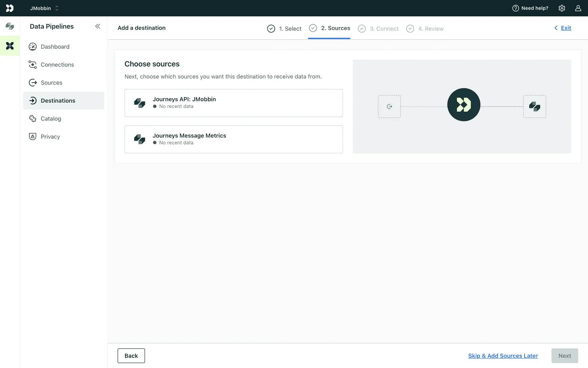The height and width of the screenshot is (368, 588).
Task: Select Data Pipelines X icon in rail
Action: click(x=10, y=46)
